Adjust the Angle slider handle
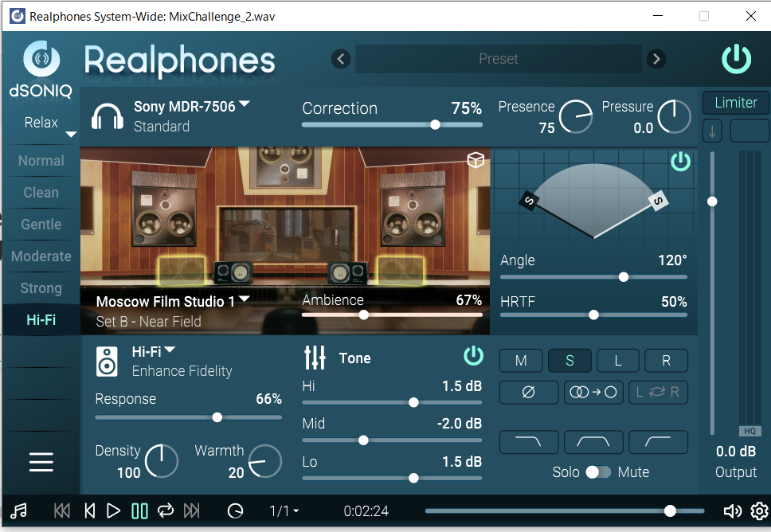The height and width of the screenshot is (532, 771). tap(624, 277)
